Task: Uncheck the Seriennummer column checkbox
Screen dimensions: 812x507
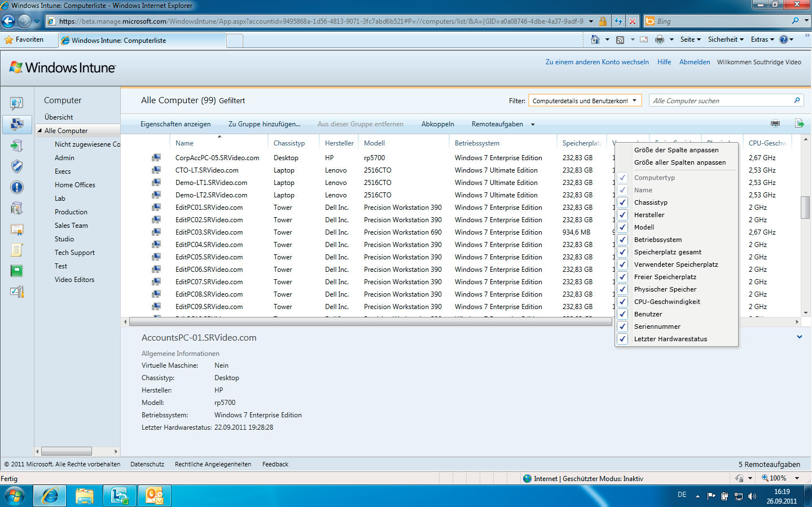Action: coord(623,327)
